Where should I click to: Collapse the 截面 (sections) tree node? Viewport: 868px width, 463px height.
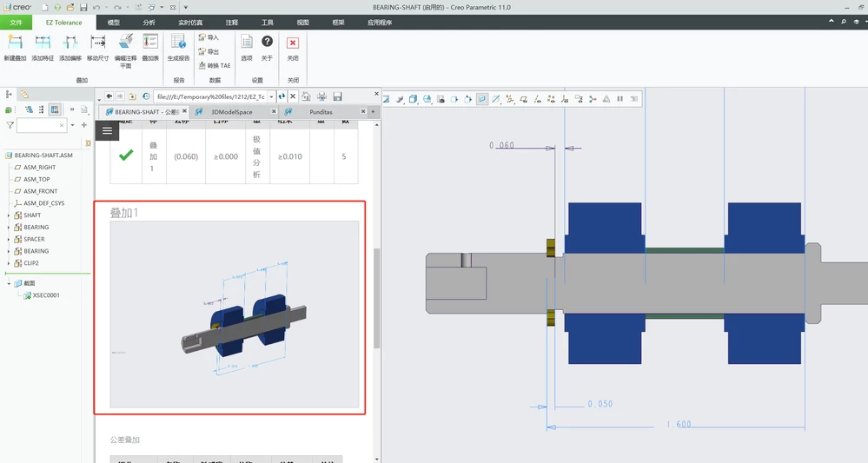coord(9,283)
